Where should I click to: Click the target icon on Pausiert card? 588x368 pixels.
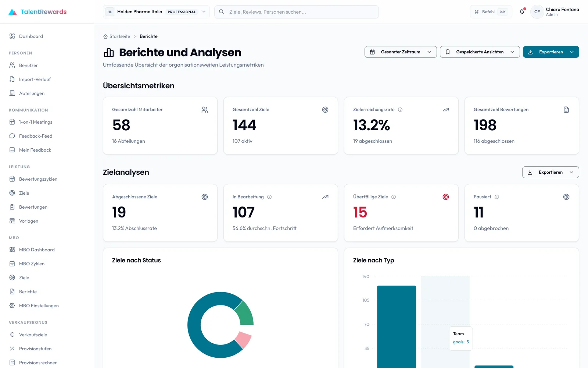(566, 197)
